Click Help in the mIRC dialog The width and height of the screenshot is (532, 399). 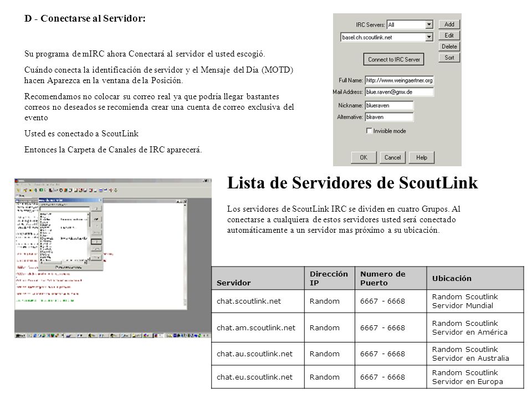pos(422,157)
